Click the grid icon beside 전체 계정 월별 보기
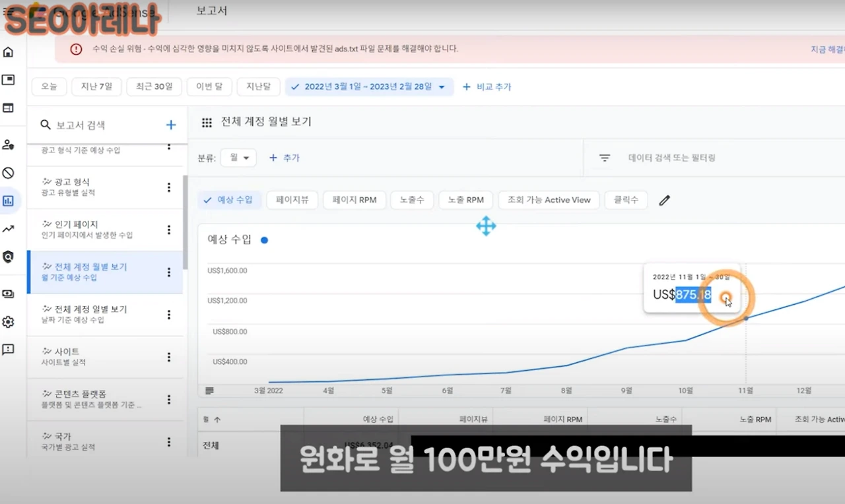This screenshot has width=845, height=504. click(x=207, y=122)
